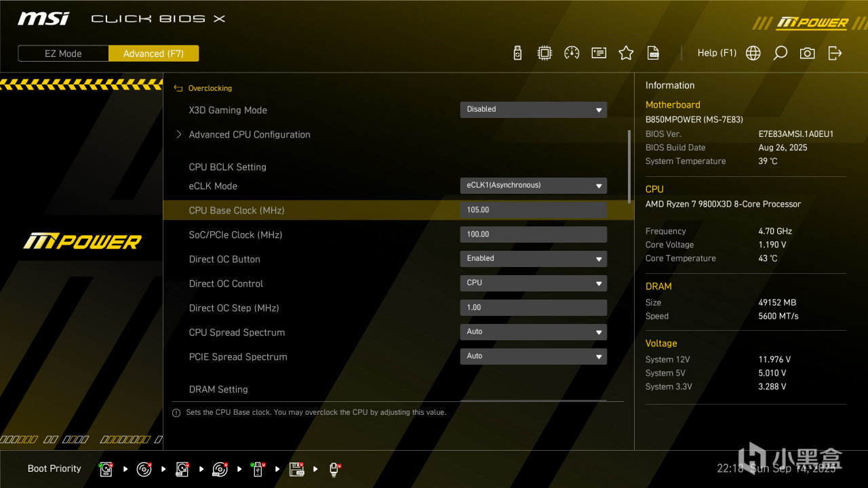Open the CPU Spread Spectrum dropdown

coord(533,331)
